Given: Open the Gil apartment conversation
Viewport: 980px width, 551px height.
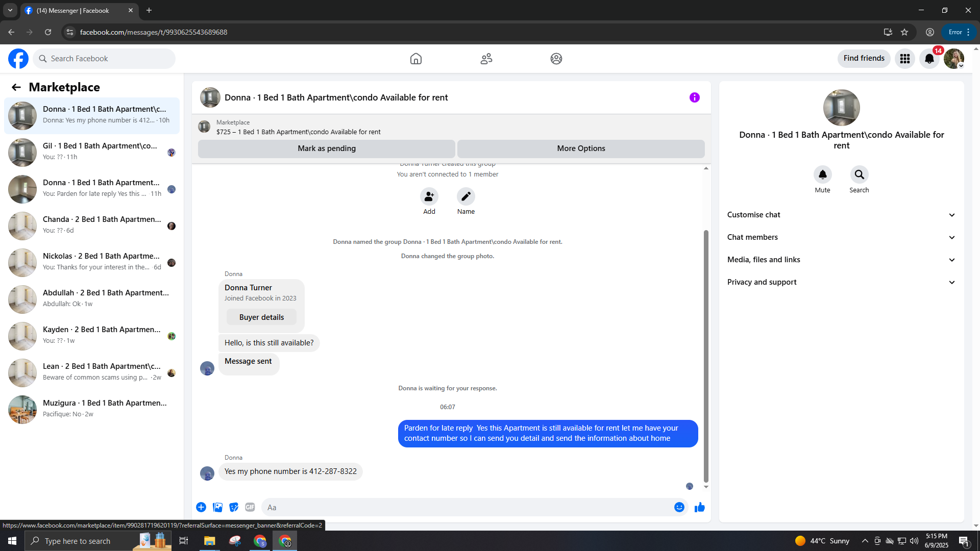Looking at the screenshot, I should pyautogui.click(x=92, y=153).
